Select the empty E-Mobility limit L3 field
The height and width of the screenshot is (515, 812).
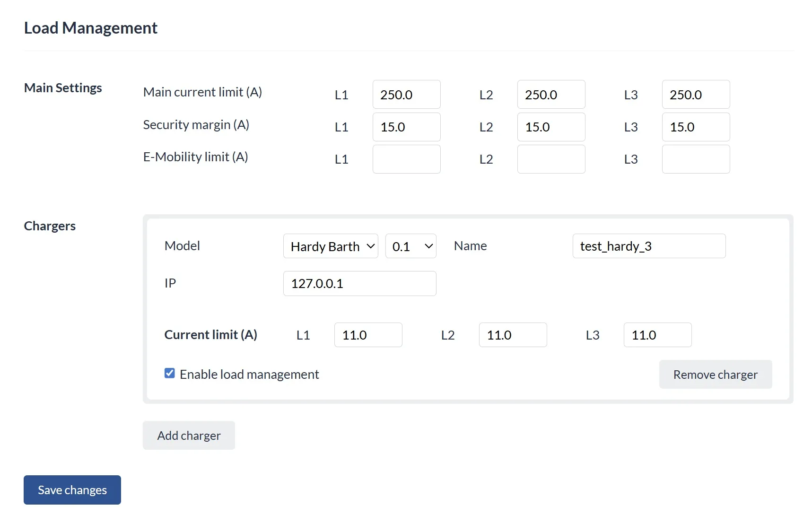coord(696,159)
